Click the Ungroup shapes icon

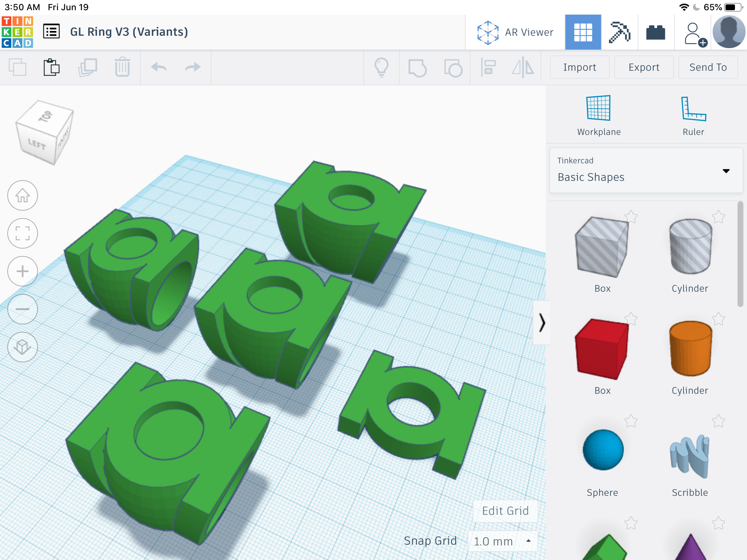(x=453, y=68)
